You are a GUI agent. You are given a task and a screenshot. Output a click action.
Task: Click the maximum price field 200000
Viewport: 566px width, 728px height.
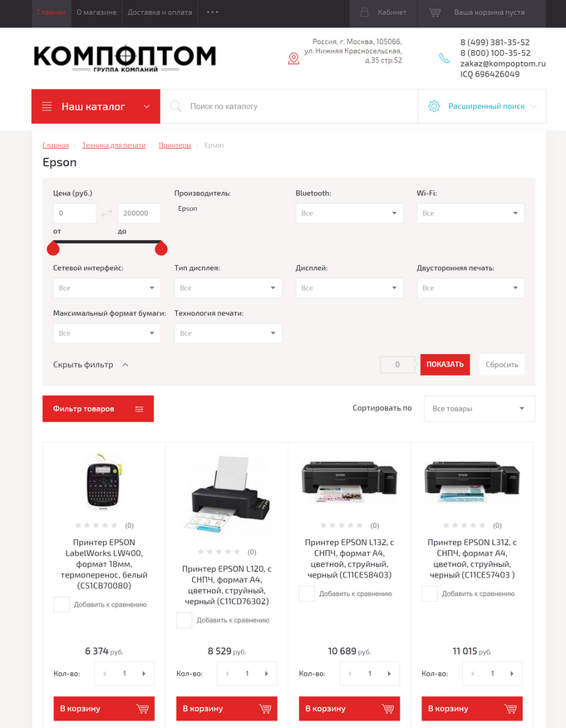[140, 213]
